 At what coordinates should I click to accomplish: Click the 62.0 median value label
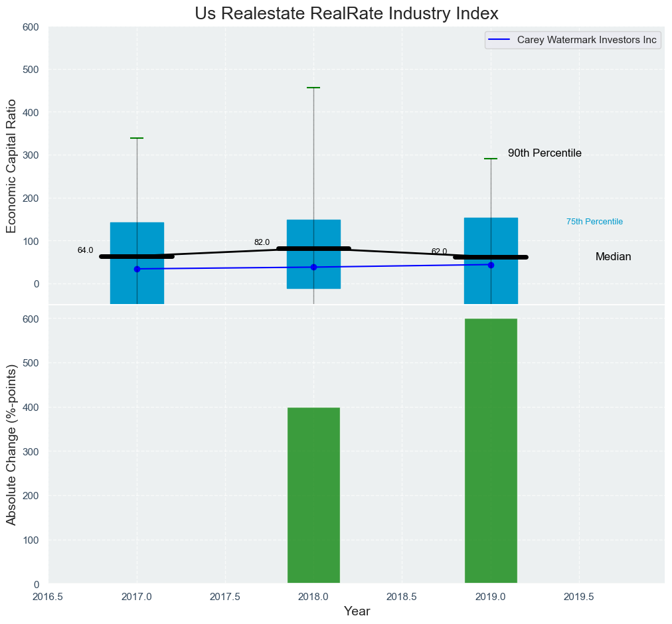pyautogui.click(x=439, y=252)
